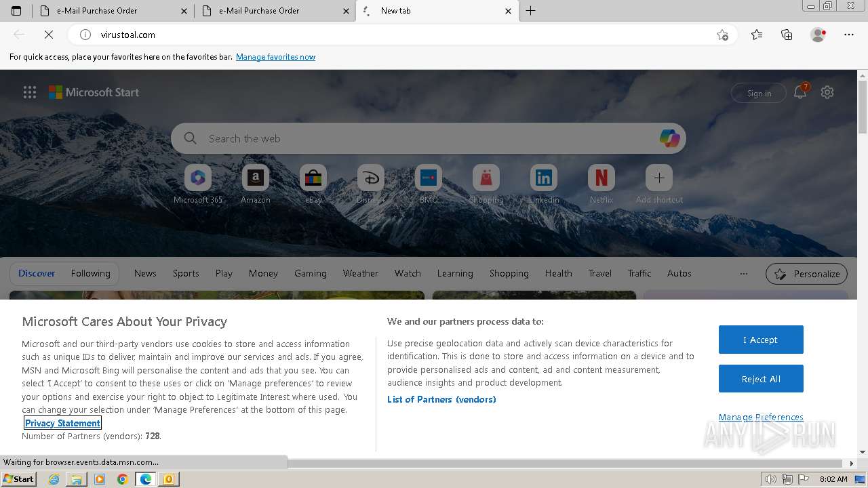Viewport: 868px width, 488px height.
Task: Add this page to favorites star
Action: 722,35
